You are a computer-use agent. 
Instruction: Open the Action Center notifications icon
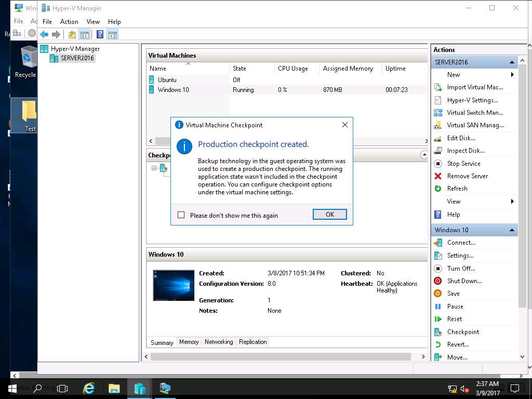tap(515, 389)
